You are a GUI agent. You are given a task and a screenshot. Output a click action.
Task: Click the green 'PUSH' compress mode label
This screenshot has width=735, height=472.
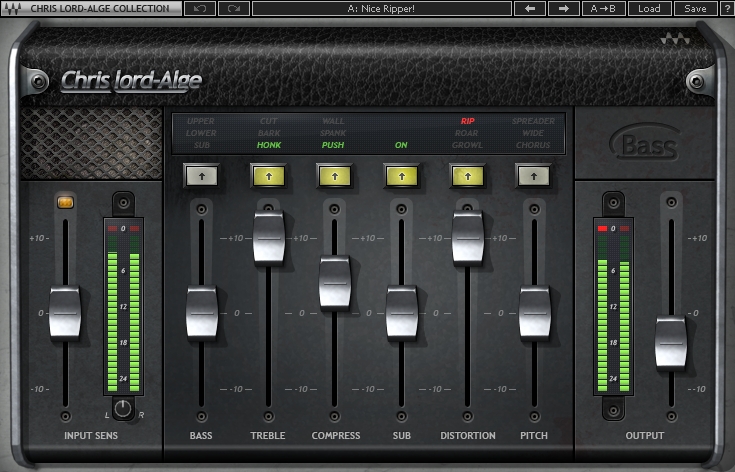coord(333,145)
